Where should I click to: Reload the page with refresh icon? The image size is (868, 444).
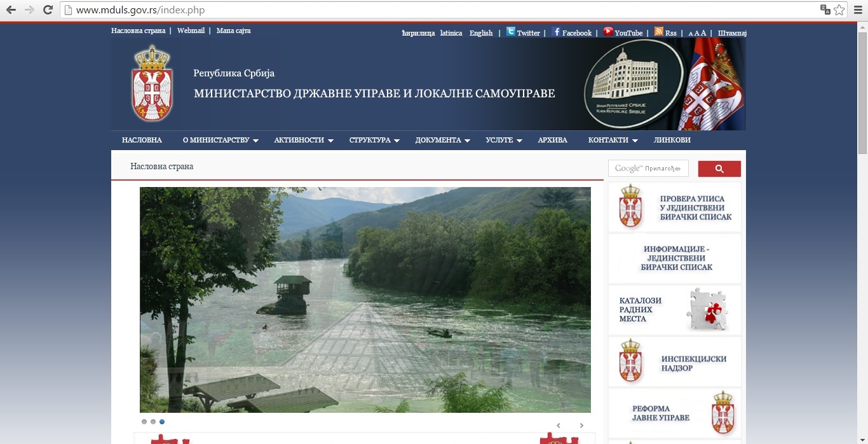48,10
